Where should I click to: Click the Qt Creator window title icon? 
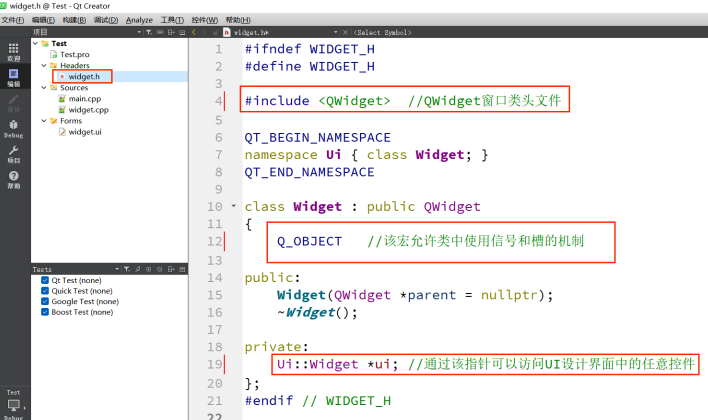[x=4, y=5]
